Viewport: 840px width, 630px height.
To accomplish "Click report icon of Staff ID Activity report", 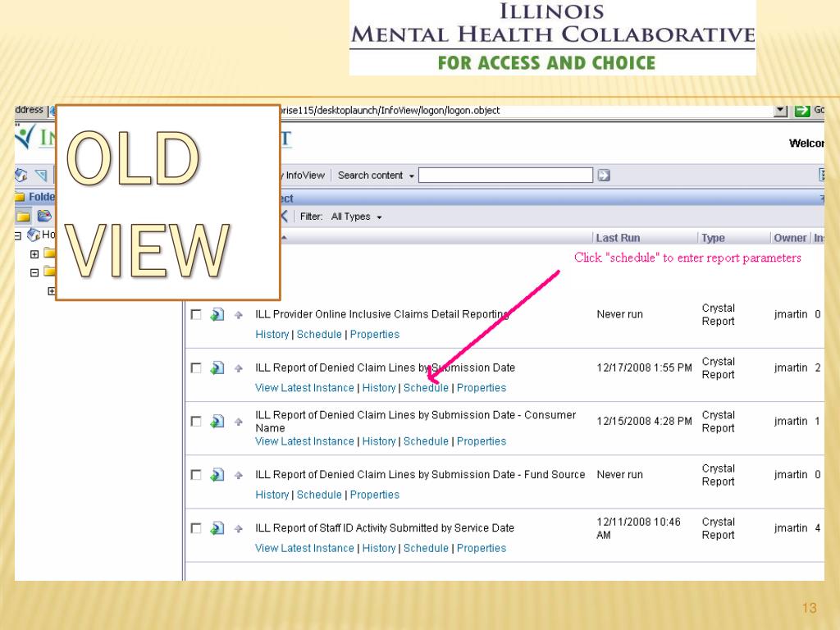I will [x=217, y=529].
